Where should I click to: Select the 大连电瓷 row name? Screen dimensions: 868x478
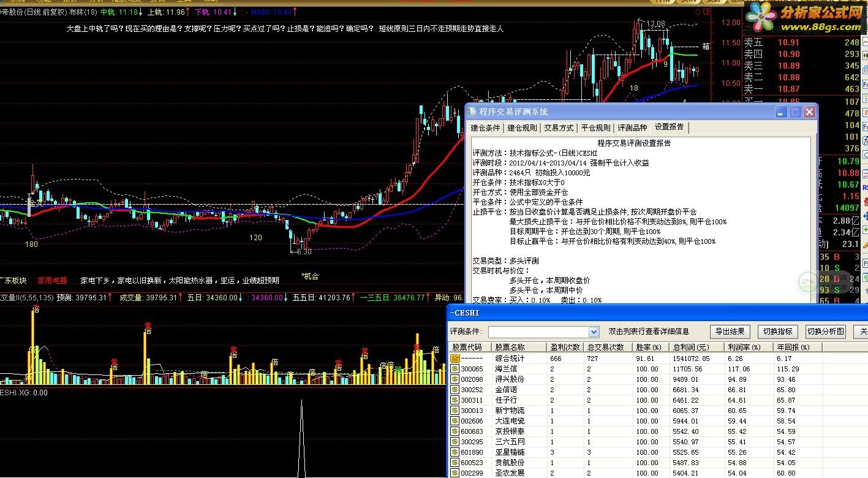click(x=510, y=421)
